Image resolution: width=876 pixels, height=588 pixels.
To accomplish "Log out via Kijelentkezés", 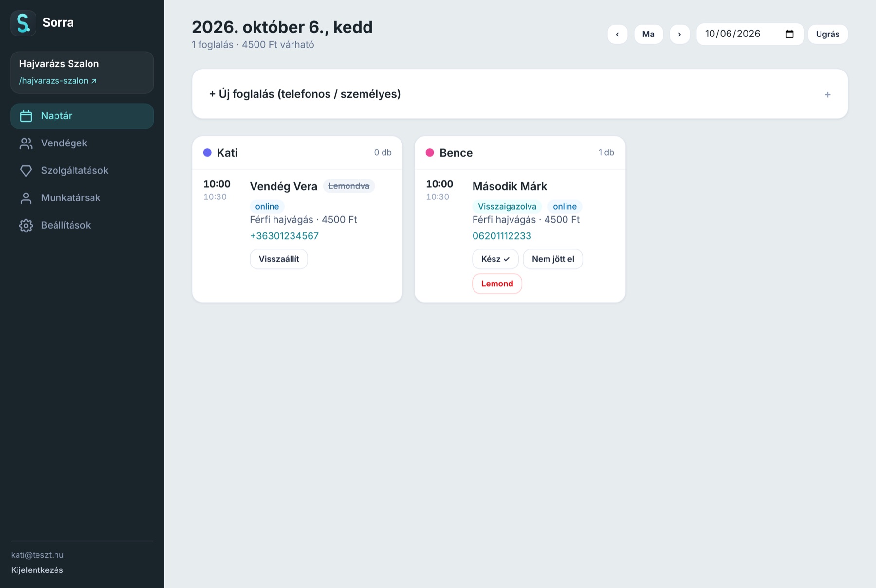I will (x=37, y=570).
